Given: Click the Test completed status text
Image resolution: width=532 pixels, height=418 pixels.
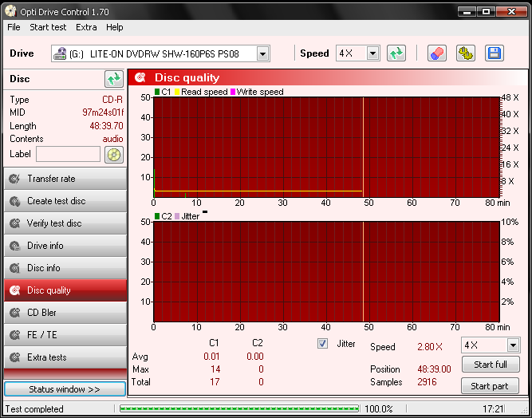Looking at the screenshot, I should [34, 409].
